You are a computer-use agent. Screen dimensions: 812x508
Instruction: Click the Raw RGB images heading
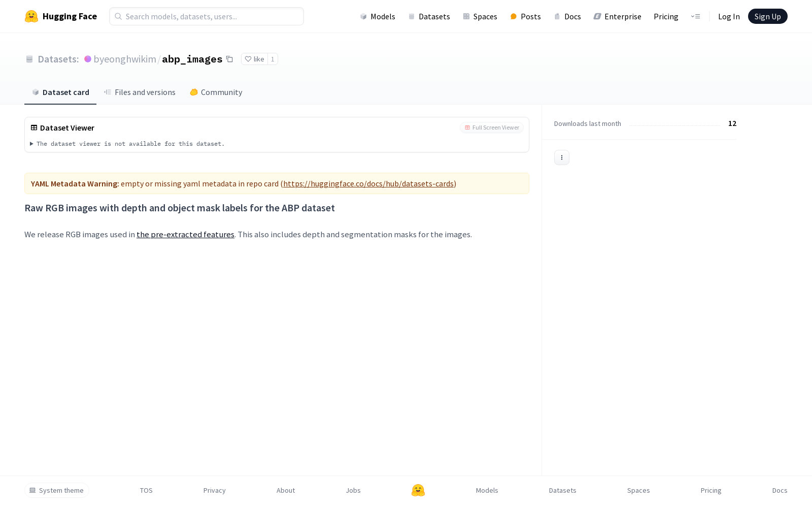(x=180, y=208)
